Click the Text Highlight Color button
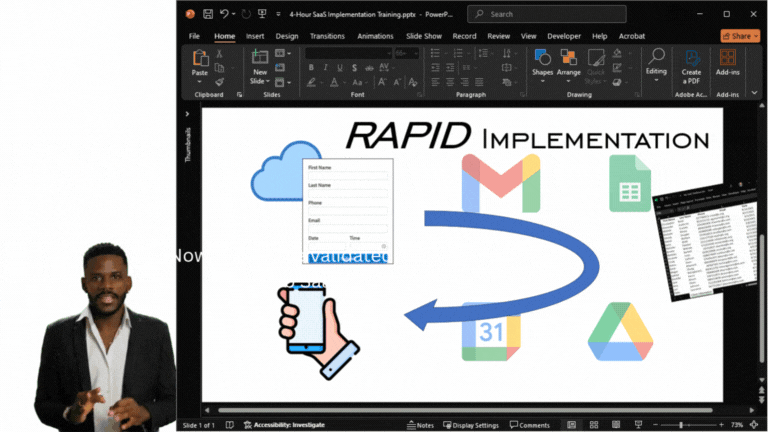The image size is (768, 432). coord(311,82)
